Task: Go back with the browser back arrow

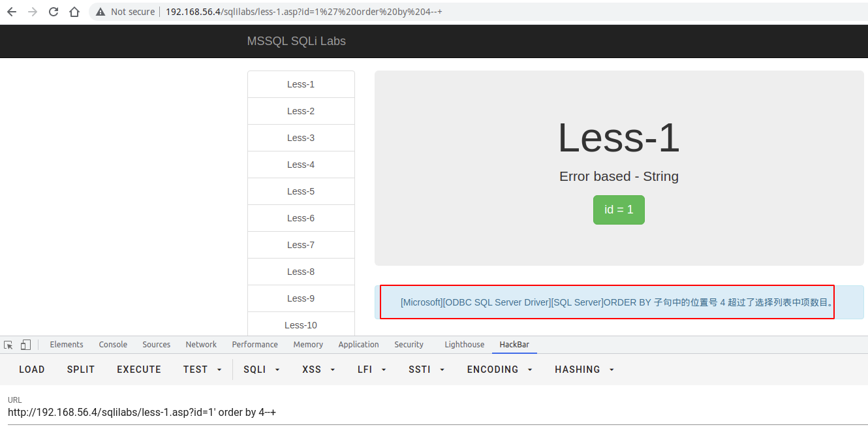Action: point(11,12)
